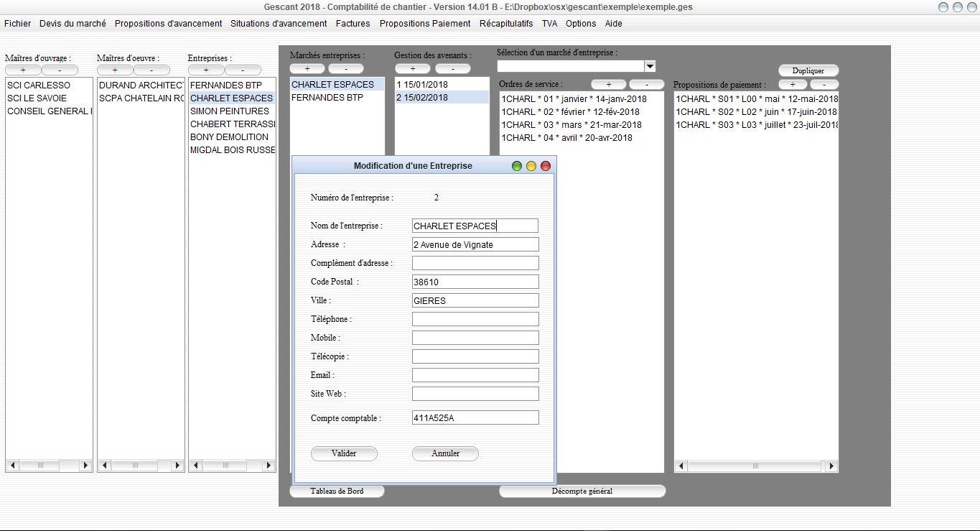Viewport: 980px width, 531px height.
Task: Select SCI CARLESSO in Maîtres d'ouvrage
Action: (x=49, y=85)
